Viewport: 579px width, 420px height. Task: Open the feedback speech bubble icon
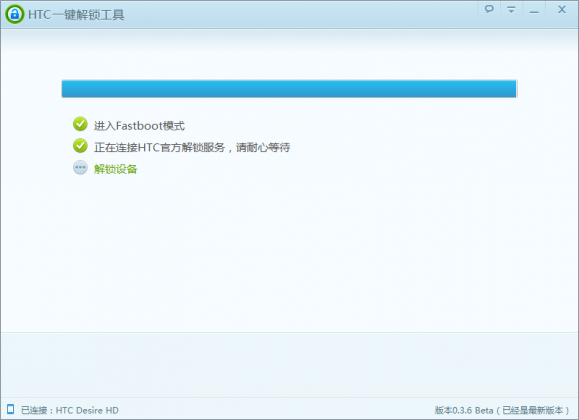click(x=489, y=9)
